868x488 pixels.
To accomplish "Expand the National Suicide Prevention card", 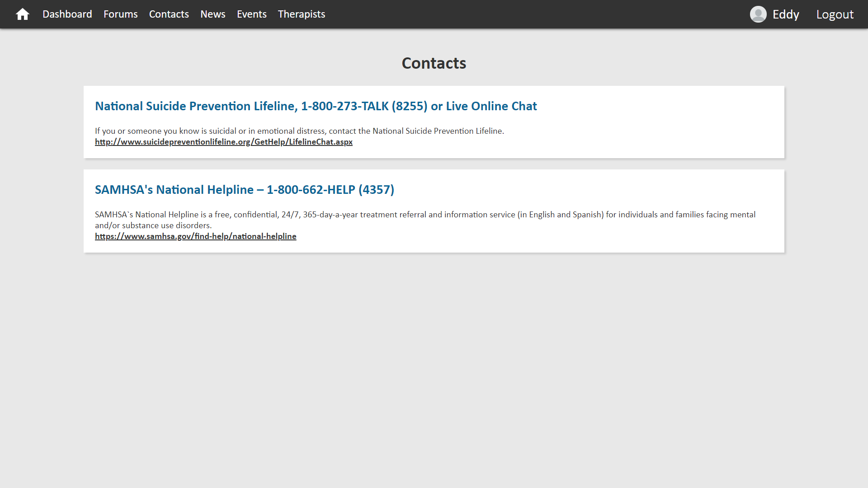I will click(x=316, y=107).
